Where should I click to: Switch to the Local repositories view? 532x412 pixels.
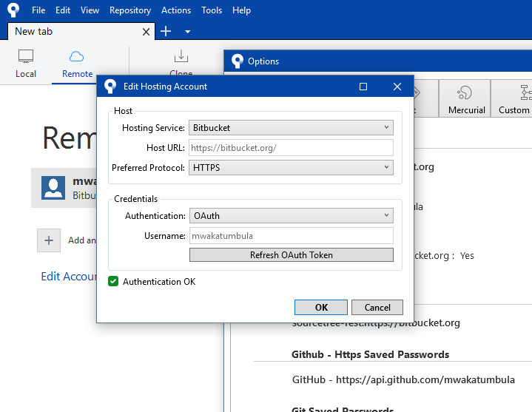[x=26, y=64]
